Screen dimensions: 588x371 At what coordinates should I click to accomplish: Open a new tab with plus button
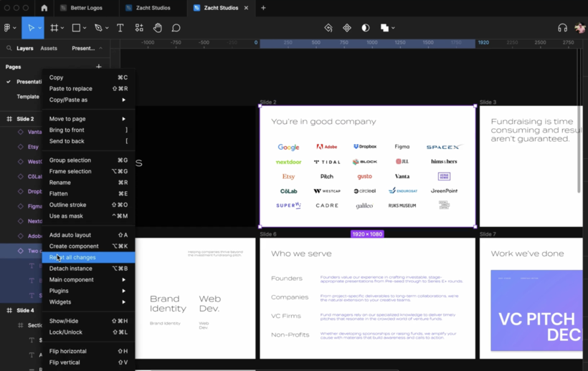pos(263,8)
